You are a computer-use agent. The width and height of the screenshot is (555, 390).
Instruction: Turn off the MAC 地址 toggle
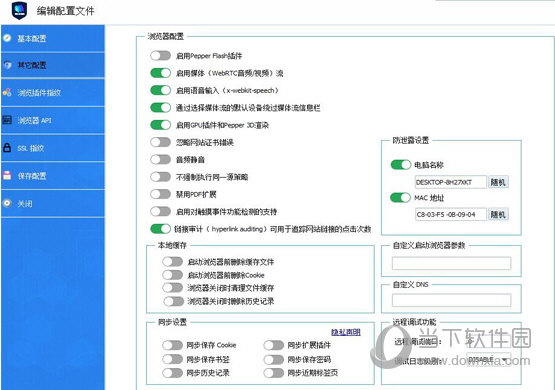click(x=400, y=197)
